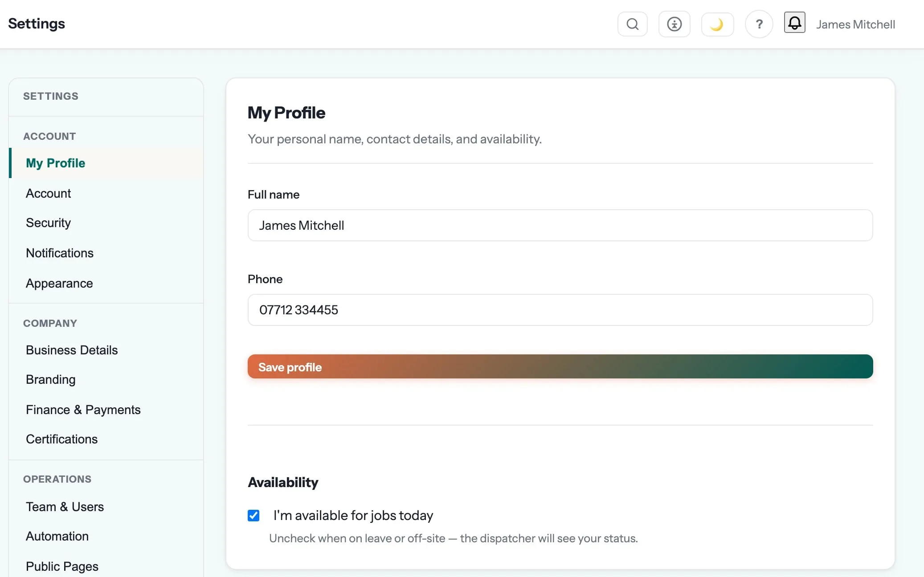Image resolution: width=924 pixels, height=577 pixels.
Task: Click the Phone field label
Action: pyautogui.click(x=265, y=279)
